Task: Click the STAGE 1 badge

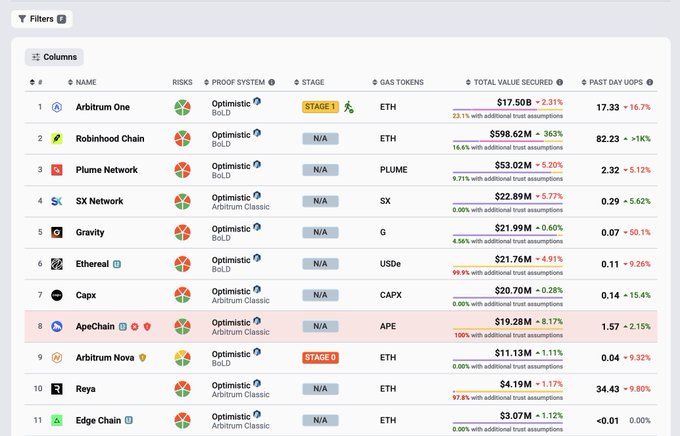Action: [x=320, y=107]
